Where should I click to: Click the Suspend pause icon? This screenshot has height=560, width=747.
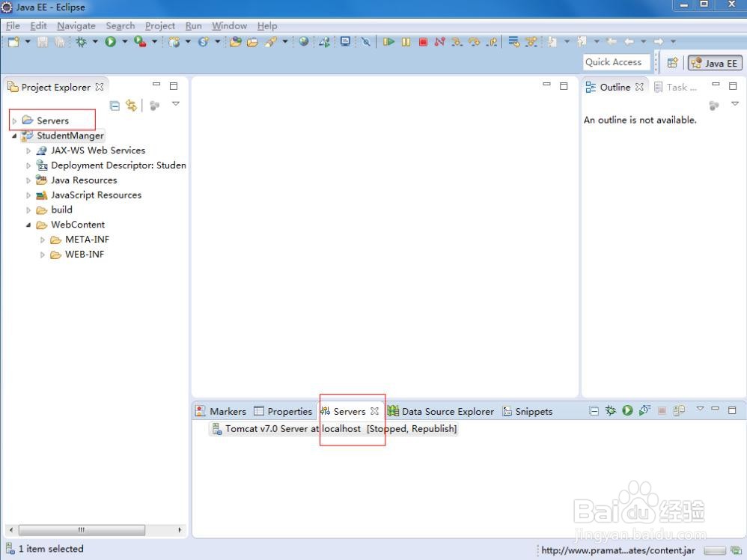406,42
